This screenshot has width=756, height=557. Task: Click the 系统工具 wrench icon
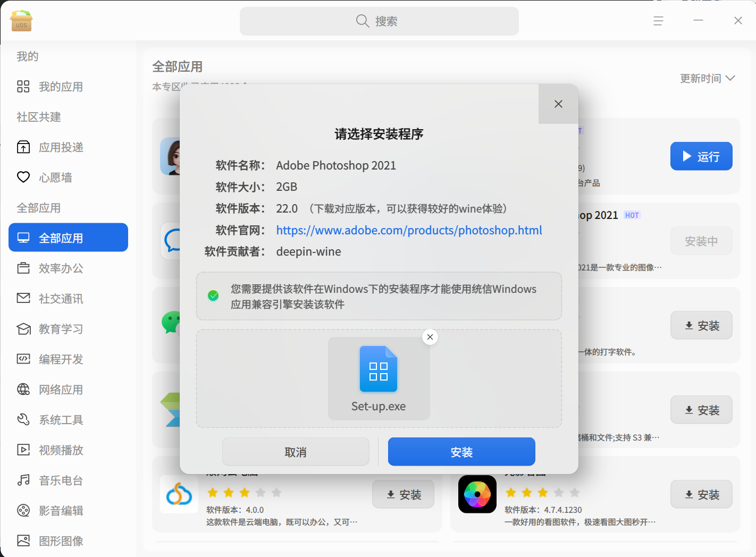[23, 420]
